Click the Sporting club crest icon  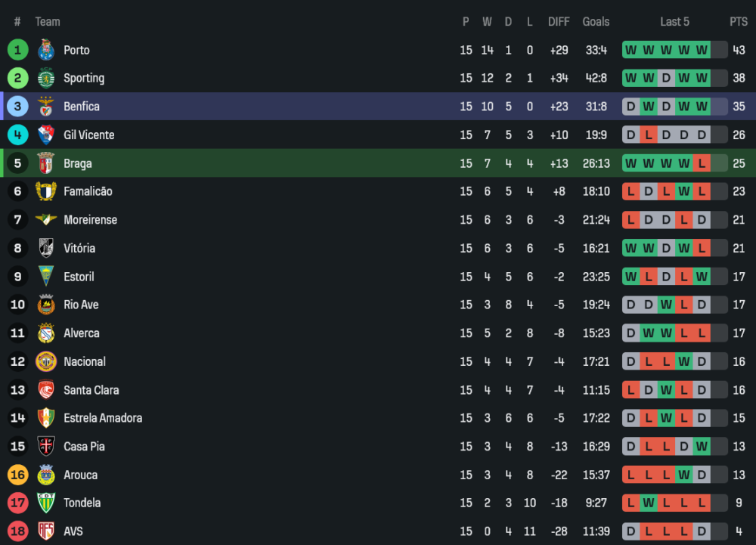click(x=46, y=78)
